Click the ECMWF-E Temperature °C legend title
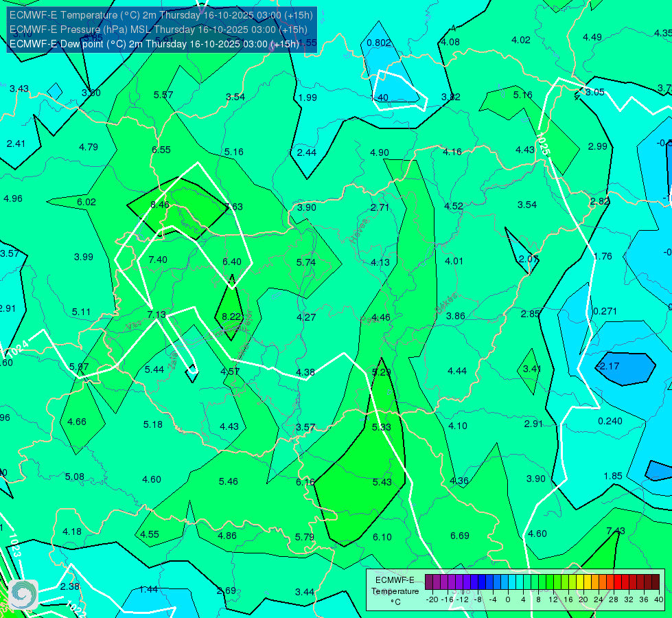Screen dimensions: 672x618 coord(395,591)
